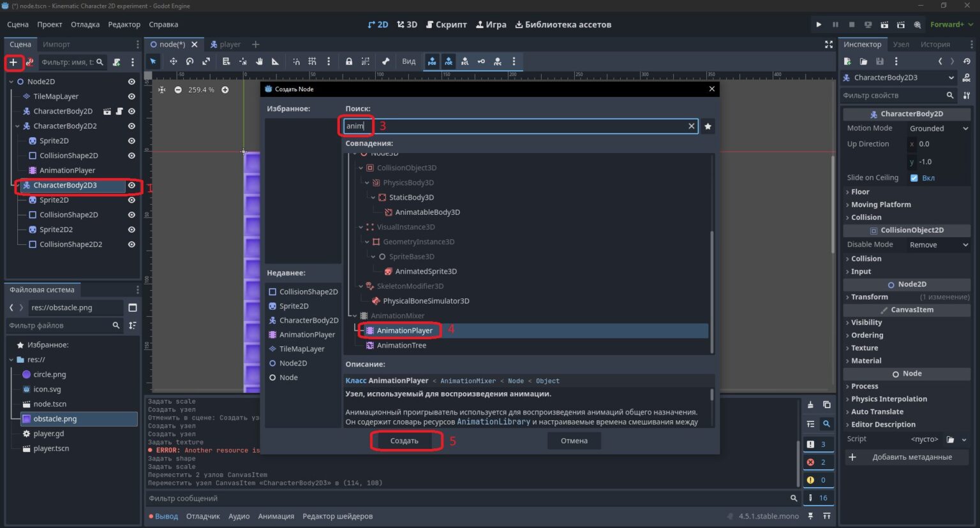Click the inspector history back arrow
The image size is (980, 528).
[x=940, y=61]
